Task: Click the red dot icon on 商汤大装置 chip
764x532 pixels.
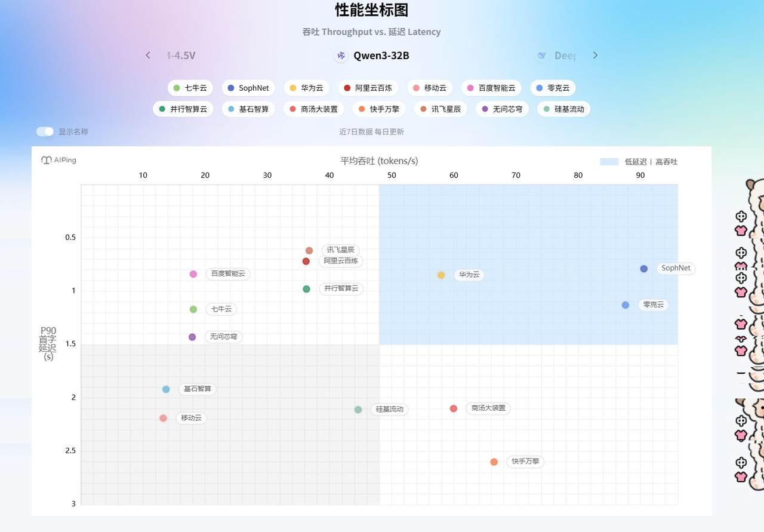Action: click(292, 109)
